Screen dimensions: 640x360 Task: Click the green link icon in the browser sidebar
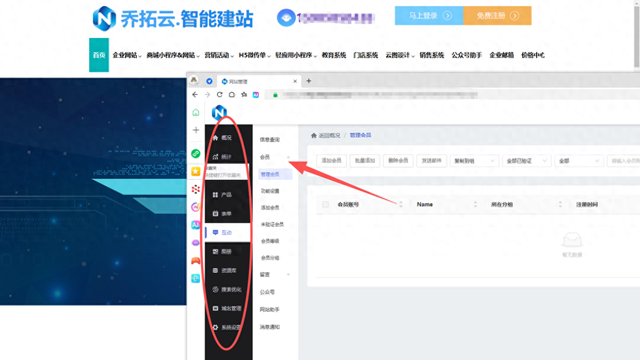point(196,153)
